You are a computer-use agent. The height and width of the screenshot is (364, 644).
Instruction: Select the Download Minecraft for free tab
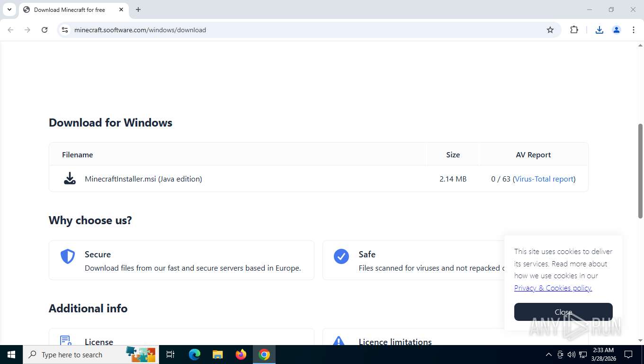[x=73, y=9]
